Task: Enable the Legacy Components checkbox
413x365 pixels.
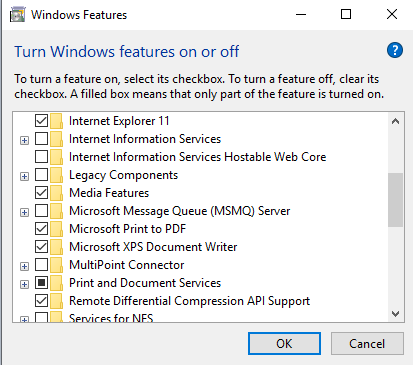Action: point(41,174)
